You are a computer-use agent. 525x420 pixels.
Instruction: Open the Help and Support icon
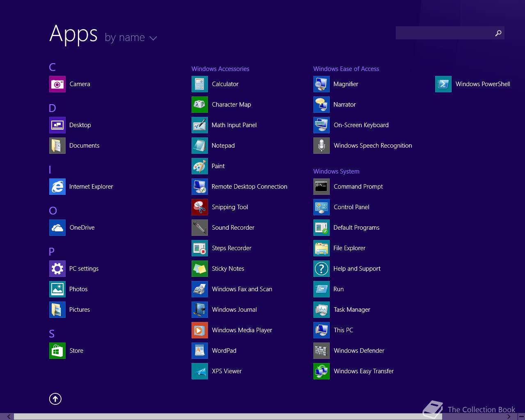coord(322,269)
